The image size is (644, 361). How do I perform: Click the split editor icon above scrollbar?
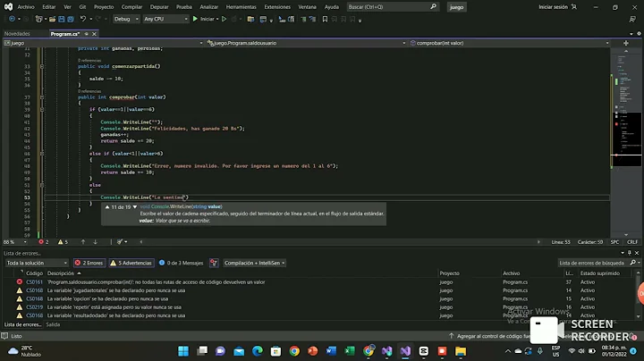click(x=625, y=43)
